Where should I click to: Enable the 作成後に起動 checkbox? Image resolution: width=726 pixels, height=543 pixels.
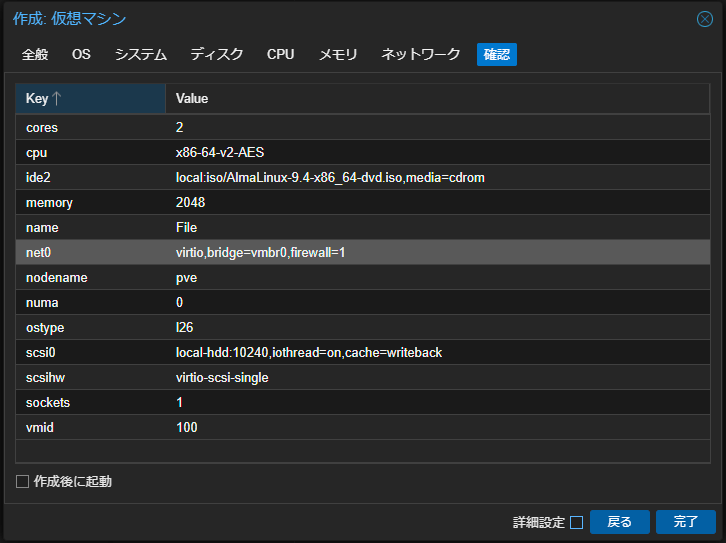[23, 482]
